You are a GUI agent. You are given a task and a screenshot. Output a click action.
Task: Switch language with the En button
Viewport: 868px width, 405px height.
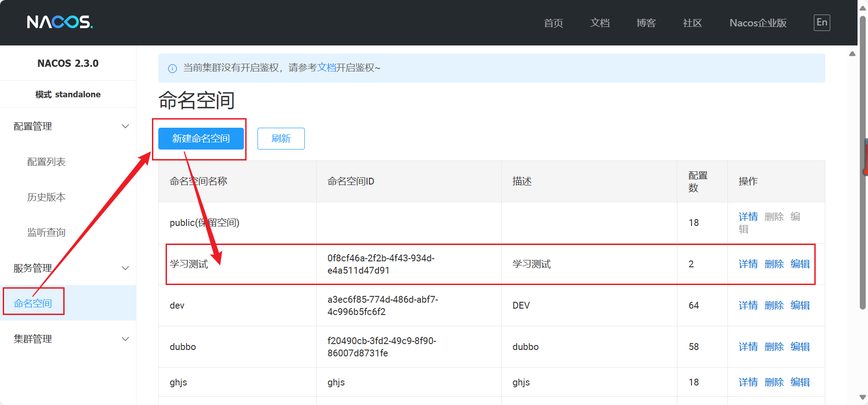(x=822, y=23)
